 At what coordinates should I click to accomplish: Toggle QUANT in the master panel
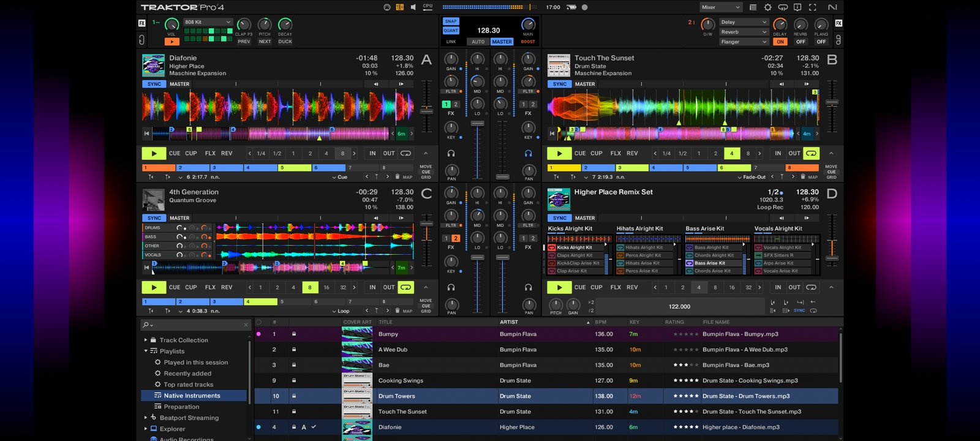[451, 31]
